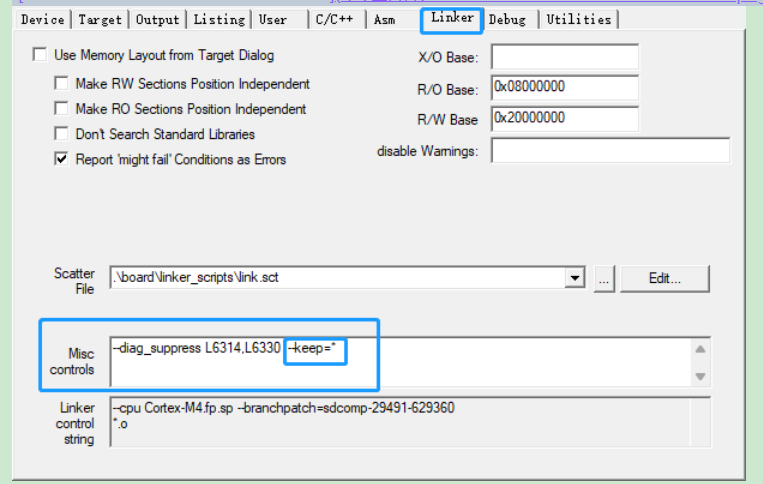This screenshot has height=484, width=763.
Task: Open the Utilities tab
Action: click(x=579, y=20)
